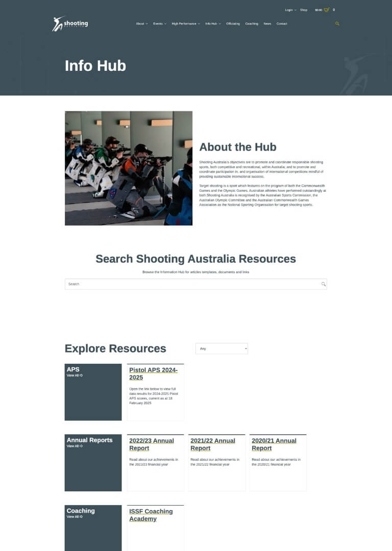Expand the About menu
392x551 pixels.
tap(142, 23)
